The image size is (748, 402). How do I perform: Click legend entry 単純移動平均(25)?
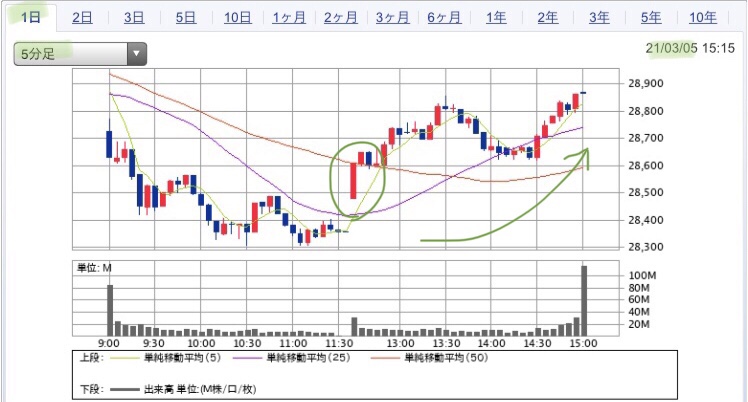click(x=308, y=358)
